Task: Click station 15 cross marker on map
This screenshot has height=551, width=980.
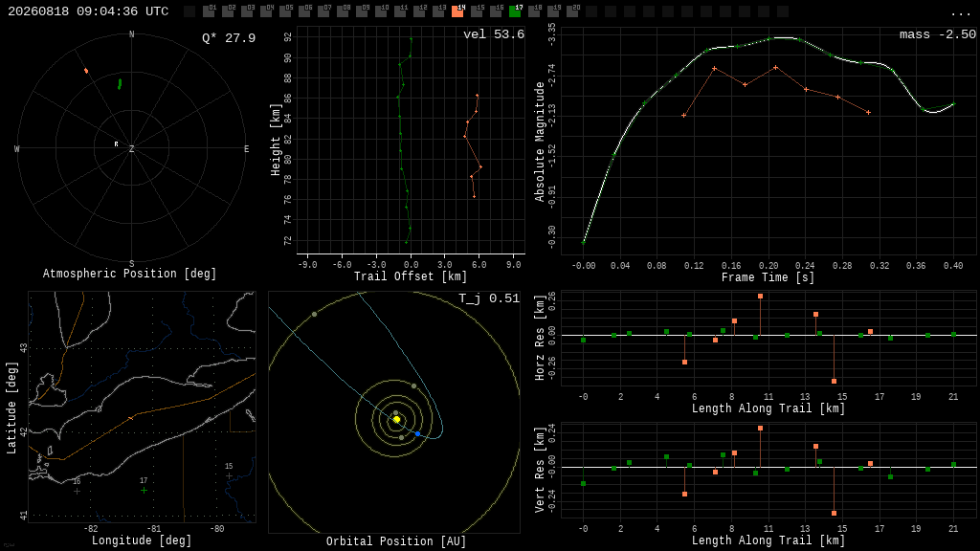Action: (229, 476)
